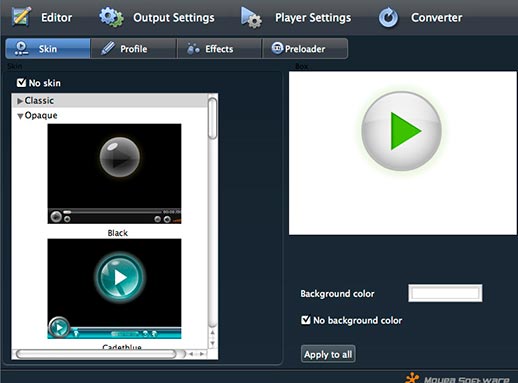Viewport: 518px width, 383px height.
Task: Select the Opaque tree row label
Action: [41, 115]
